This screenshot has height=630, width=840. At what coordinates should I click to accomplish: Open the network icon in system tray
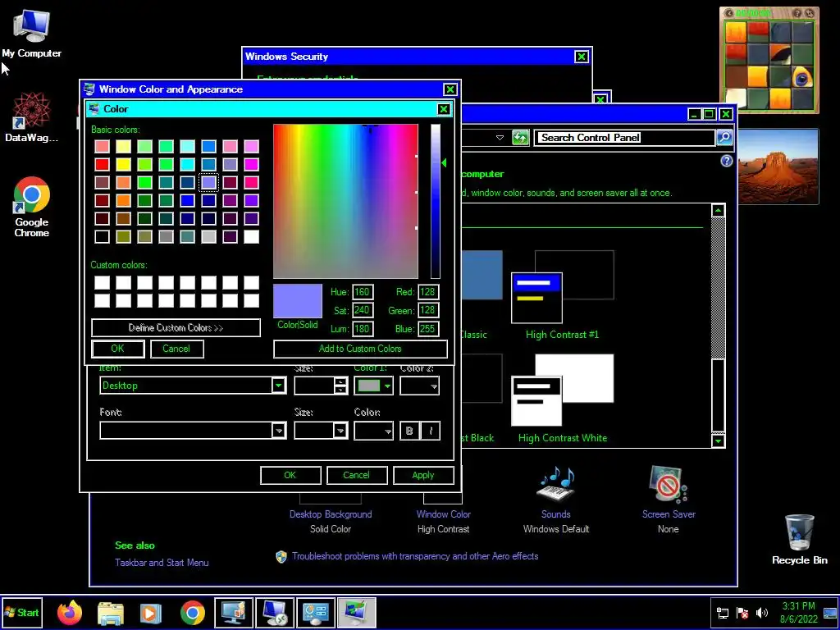click(x=722, y=613)
